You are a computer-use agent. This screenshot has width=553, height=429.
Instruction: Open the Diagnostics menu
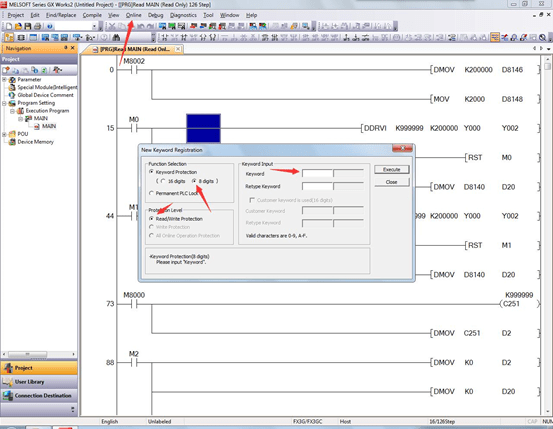tap(183, 15)
